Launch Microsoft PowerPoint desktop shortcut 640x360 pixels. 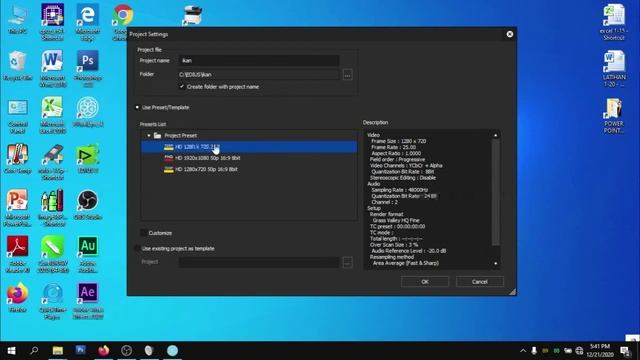pyautogui.click(x=18, y=207)
